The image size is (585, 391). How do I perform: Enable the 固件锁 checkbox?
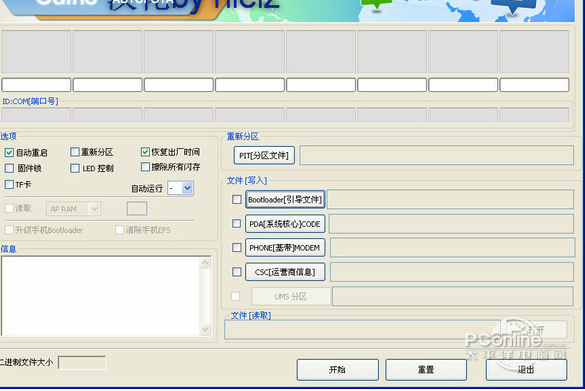[x=9, y=168]
